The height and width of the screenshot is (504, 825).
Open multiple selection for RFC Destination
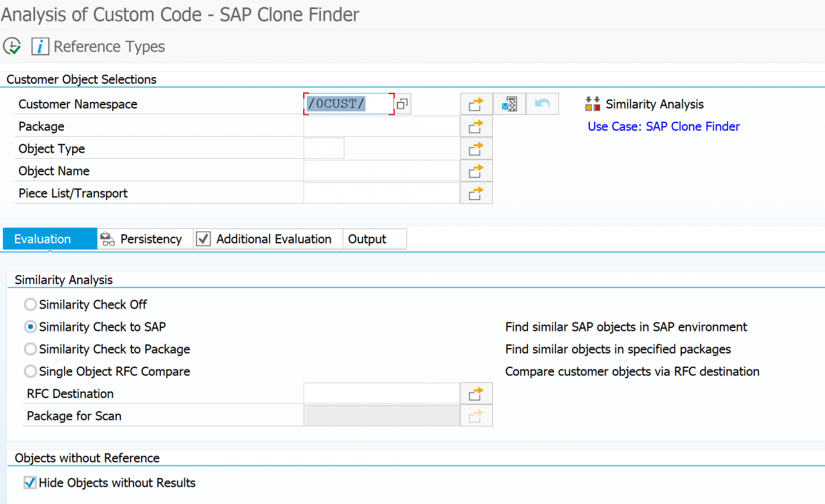click(476, 393)
